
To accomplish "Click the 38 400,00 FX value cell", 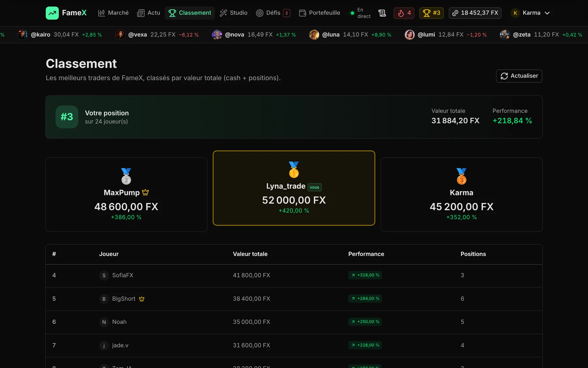I will [x=252, y=299].
